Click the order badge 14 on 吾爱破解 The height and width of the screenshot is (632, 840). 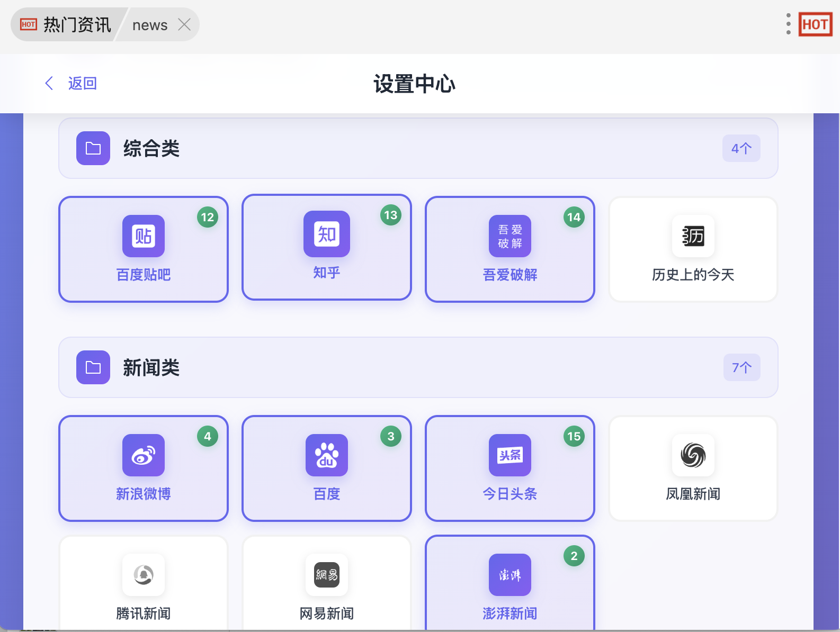[x=574, y=217]
